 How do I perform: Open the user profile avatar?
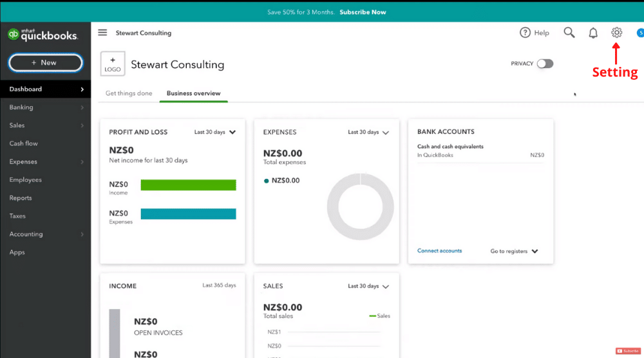(640, 33)
